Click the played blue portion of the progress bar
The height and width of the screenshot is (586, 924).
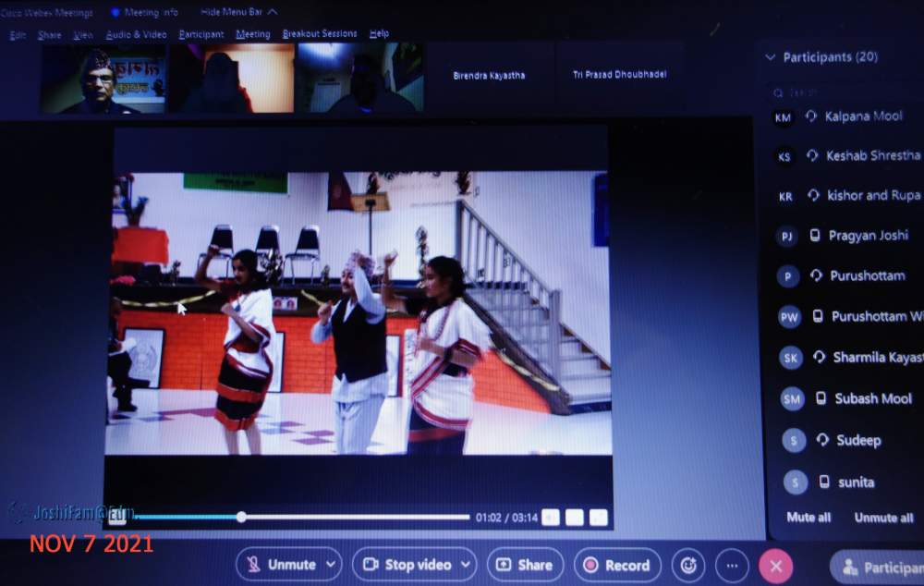(x=186, y=518)
